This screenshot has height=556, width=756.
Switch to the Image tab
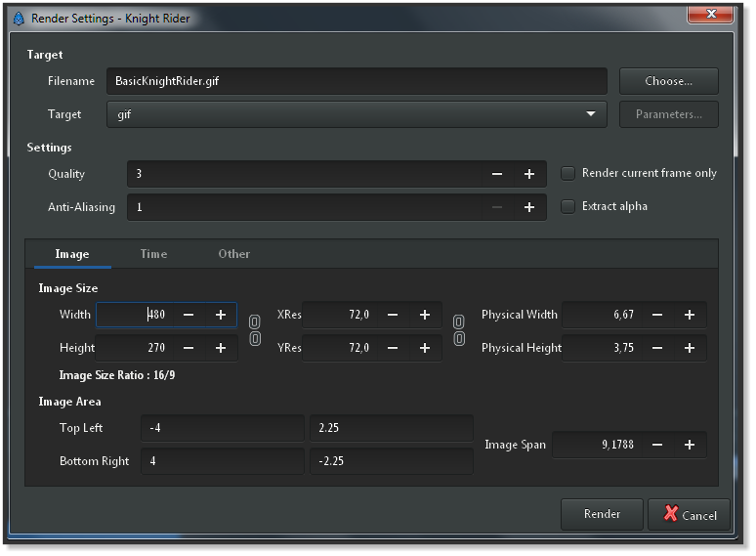pos(72,254)
